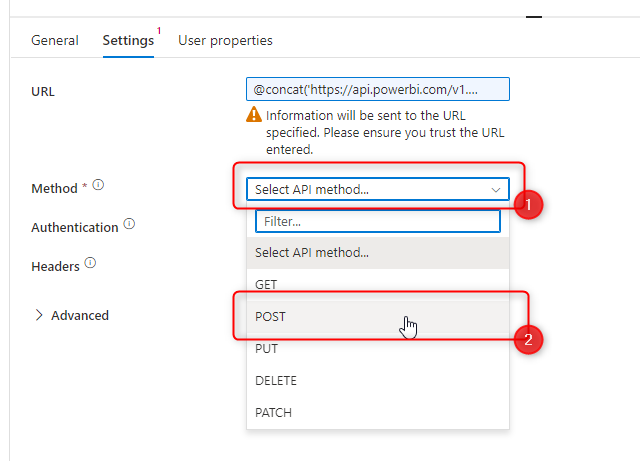Go to the User properties tab
This screenshot has width=640, height=461.
(x=225, y=40)
